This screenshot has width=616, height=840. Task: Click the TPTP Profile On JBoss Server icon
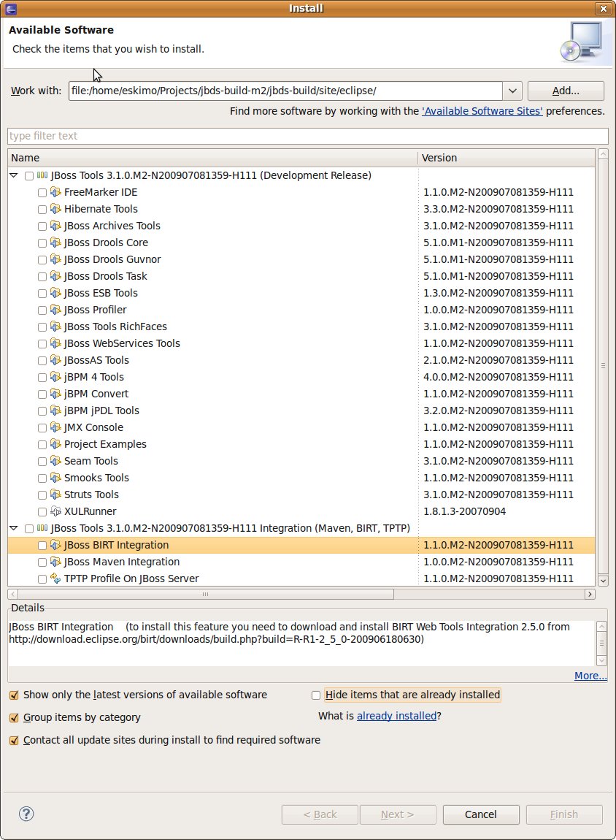(55, 578)
